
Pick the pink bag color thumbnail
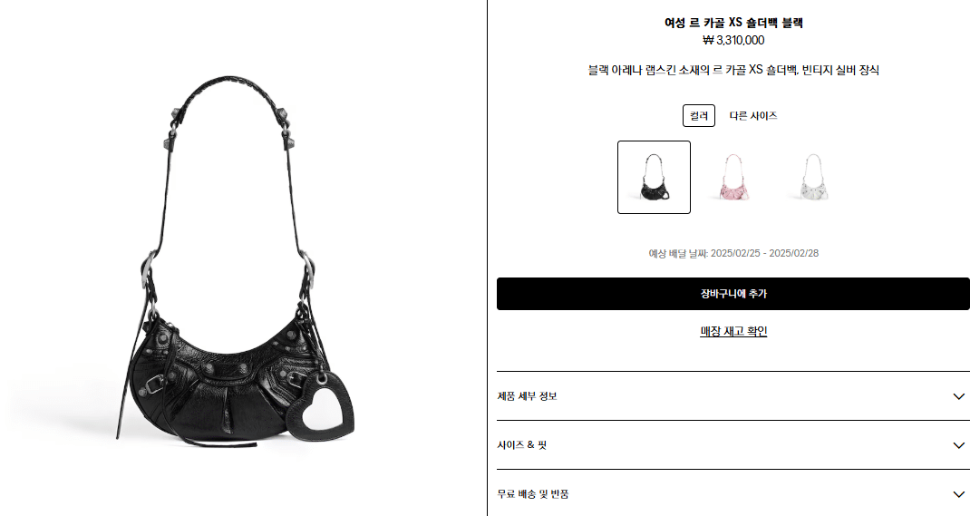(733, 177)
